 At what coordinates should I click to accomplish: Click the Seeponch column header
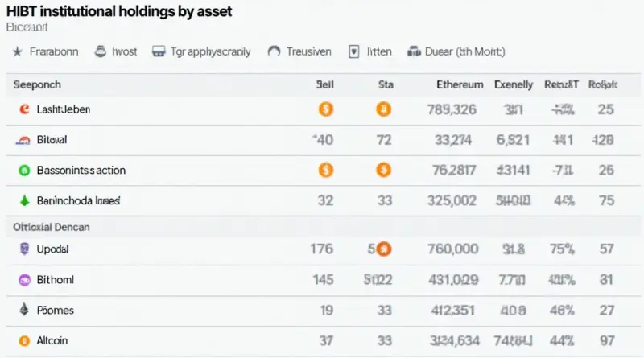tap(39, 84)
